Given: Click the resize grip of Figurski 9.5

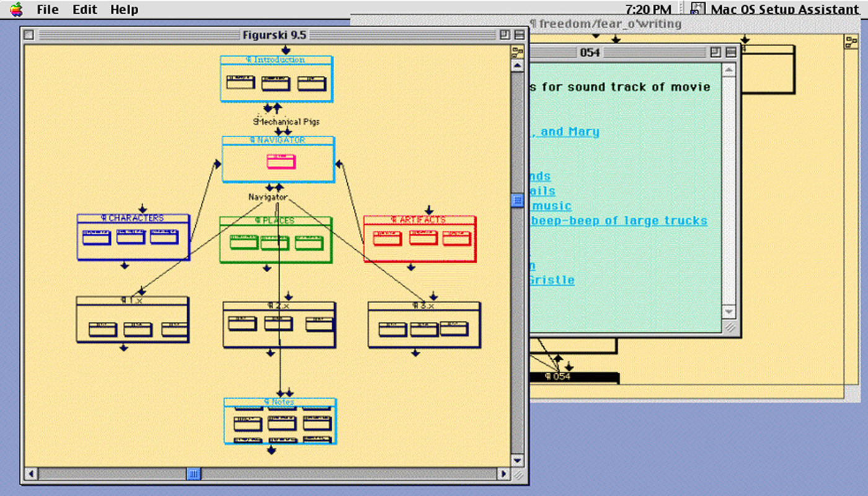Looking at the screenshot, I should (517, 474).
